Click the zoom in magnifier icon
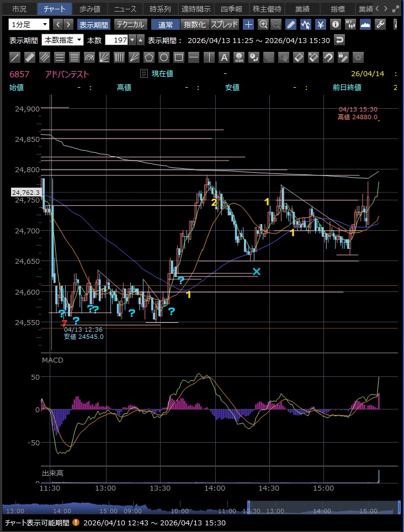This screenshot has height=532, width=404. coord(263,24)
